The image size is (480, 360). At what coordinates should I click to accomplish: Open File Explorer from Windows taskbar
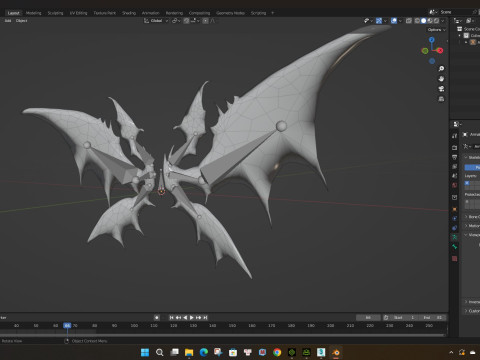point(189,352)
